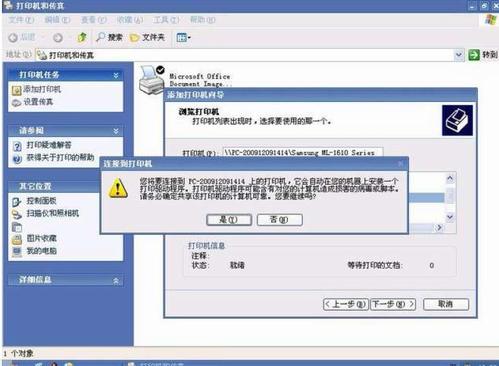This screenshot has height=366, width=499.
Task: Click 我的电脑 (My Computer) link
Action: (42, 251)
